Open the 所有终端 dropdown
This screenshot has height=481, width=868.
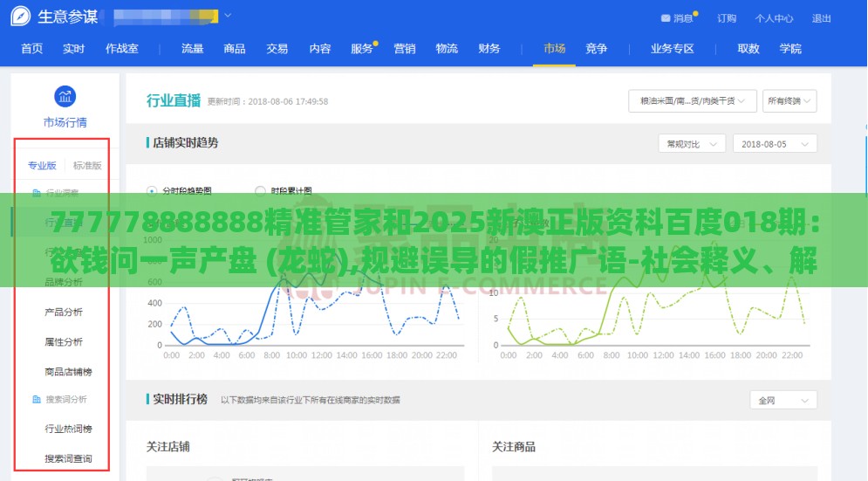pyautogui.click(x=789, y=101)
